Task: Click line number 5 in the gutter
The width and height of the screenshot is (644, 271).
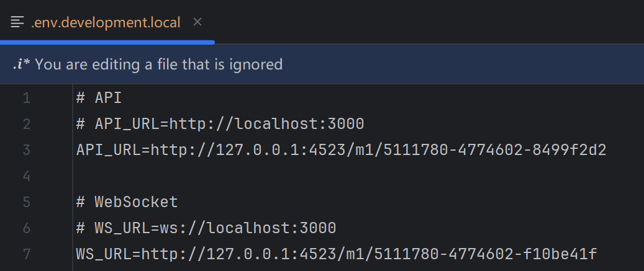Action: click(27, 203)
